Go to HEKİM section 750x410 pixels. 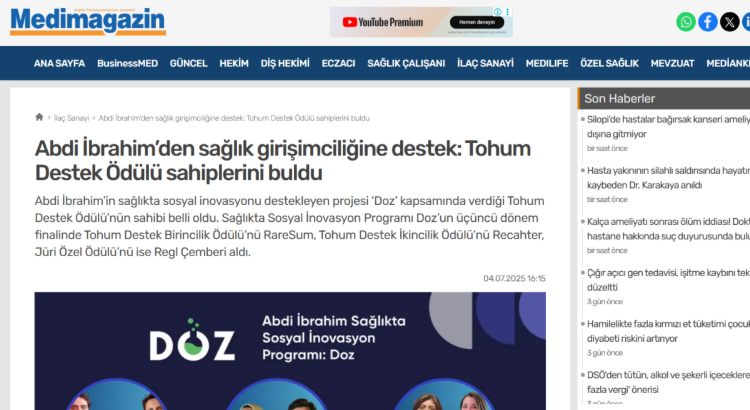click(234, 64)
